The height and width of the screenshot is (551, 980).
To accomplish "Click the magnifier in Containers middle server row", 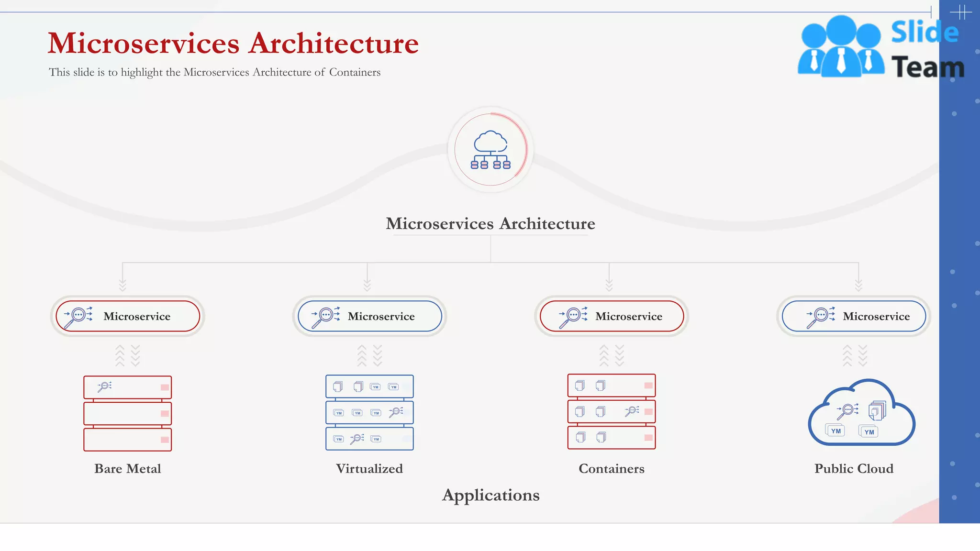I will pyautogui.click(x=632, y=411).
